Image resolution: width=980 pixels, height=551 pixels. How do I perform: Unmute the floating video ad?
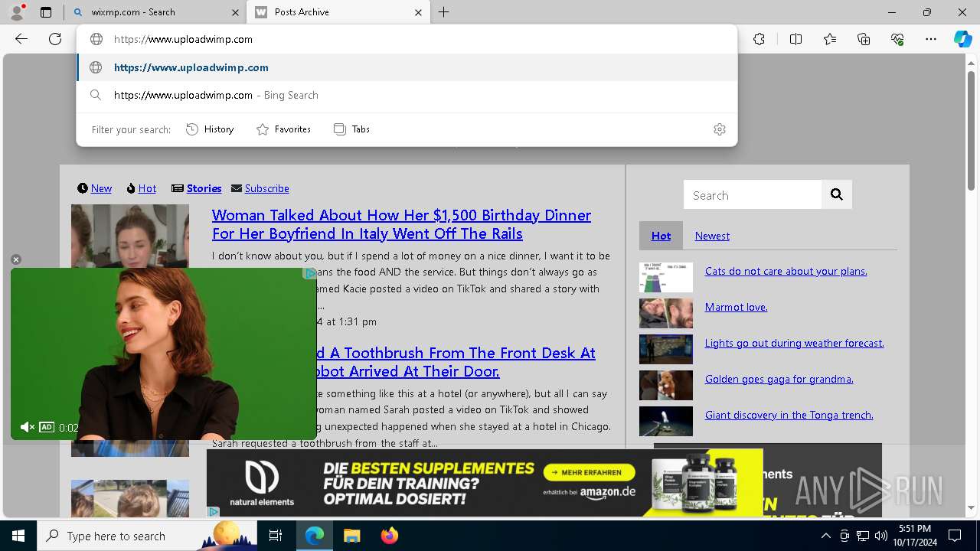[27, 427]
